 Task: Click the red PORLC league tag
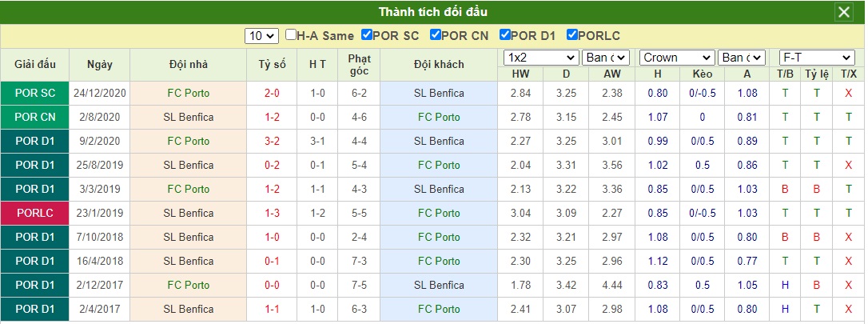(35, 214)
